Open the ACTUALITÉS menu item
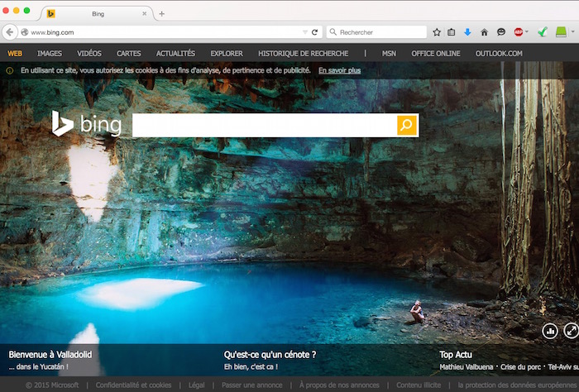The image size is (579, 392). pos(175,54)
